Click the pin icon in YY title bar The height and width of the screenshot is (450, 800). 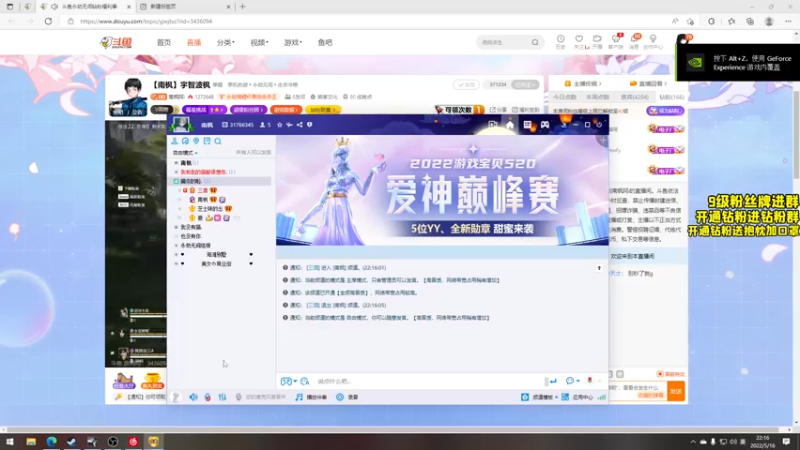coord(289,124)
